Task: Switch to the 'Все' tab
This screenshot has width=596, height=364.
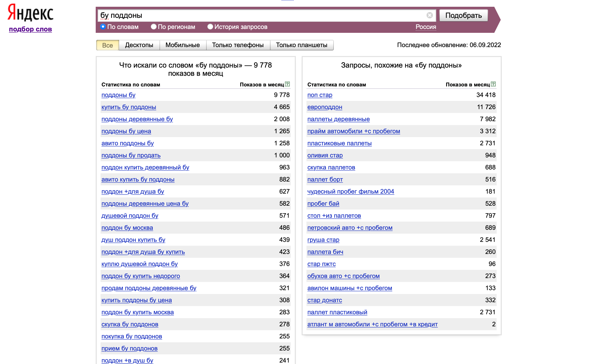Action: coord(107,45)
